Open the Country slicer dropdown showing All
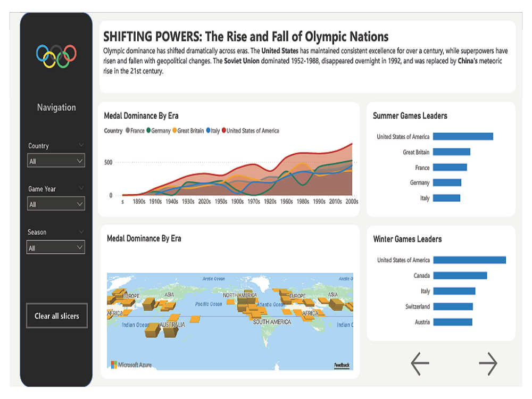532x399 pixels. 56,161
